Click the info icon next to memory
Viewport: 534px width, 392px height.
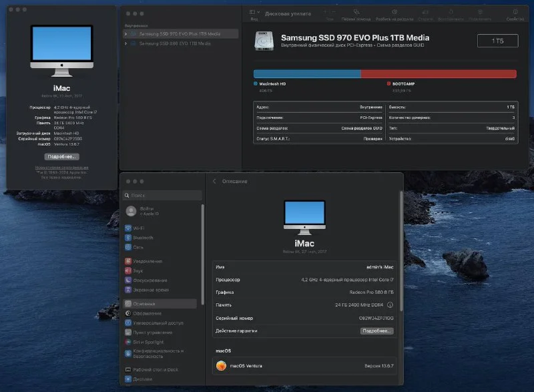coord(390,305)
